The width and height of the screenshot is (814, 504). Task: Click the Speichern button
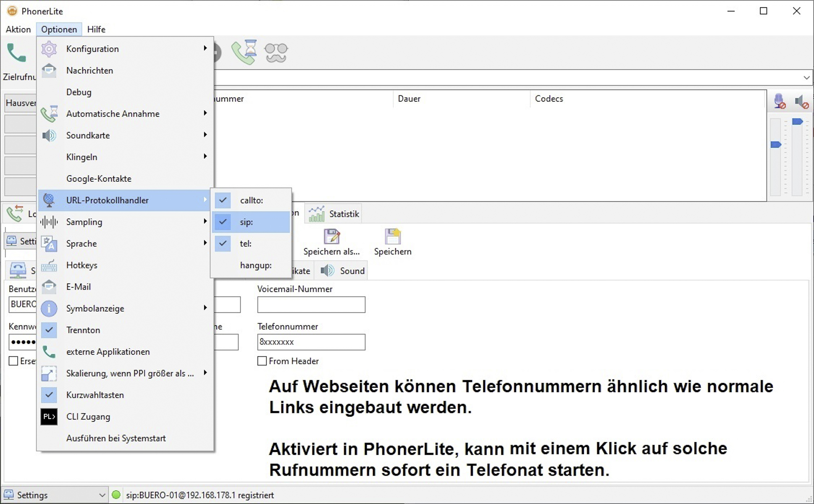point(393,242)
